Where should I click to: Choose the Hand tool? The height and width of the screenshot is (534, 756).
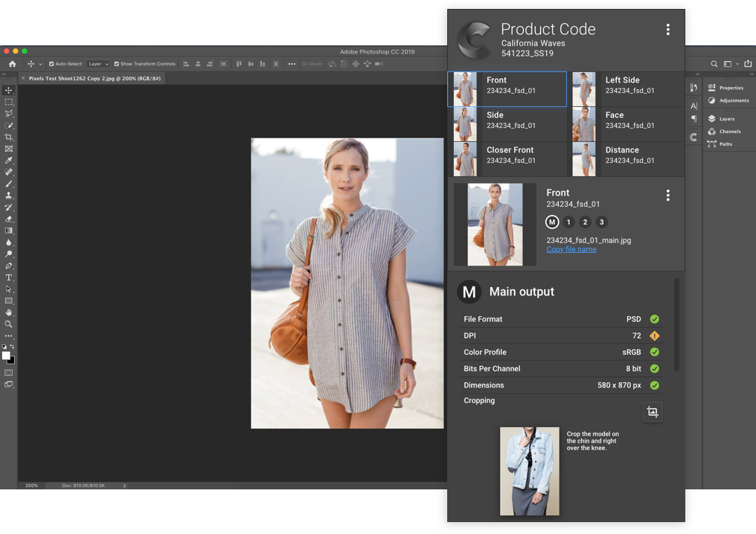9,312
